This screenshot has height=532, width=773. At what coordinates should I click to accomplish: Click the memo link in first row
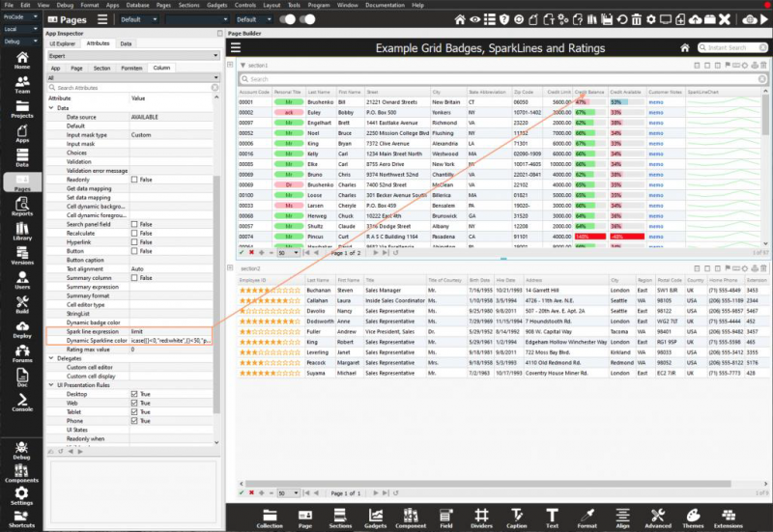(x=656, y=101)
